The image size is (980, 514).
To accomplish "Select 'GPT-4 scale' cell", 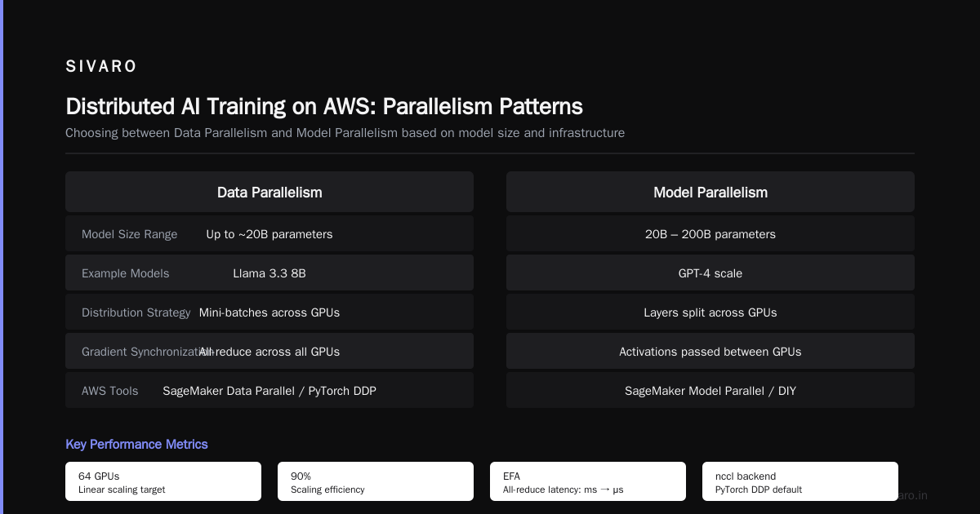I will (x=710, y=273).
